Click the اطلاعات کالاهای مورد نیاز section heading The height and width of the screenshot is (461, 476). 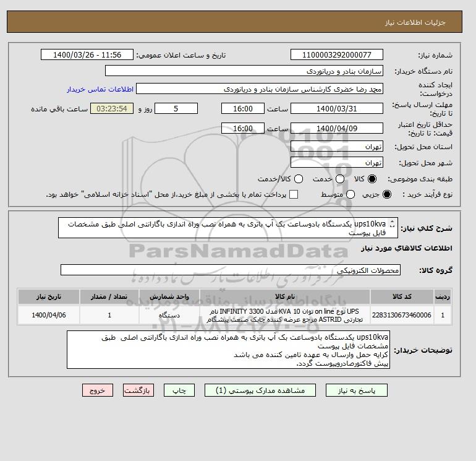coord(407,248)
